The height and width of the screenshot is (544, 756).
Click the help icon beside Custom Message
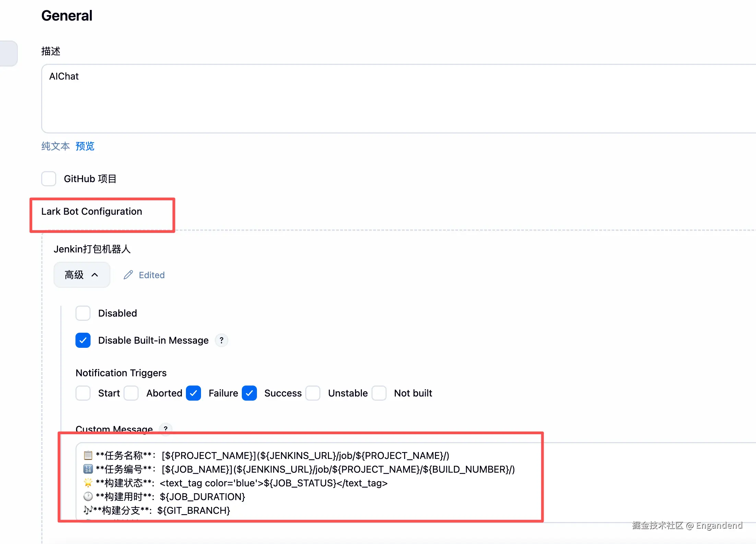pyautogui.click(x=166, y=428)
